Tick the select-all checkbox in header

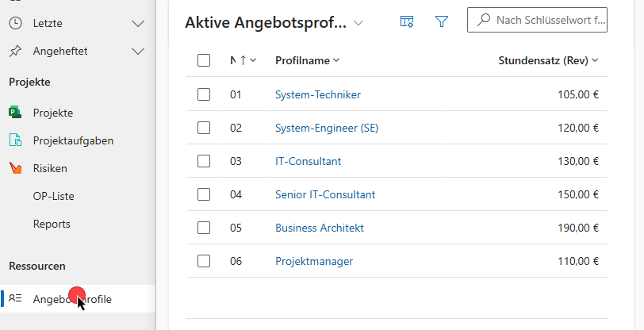point(204,60)
